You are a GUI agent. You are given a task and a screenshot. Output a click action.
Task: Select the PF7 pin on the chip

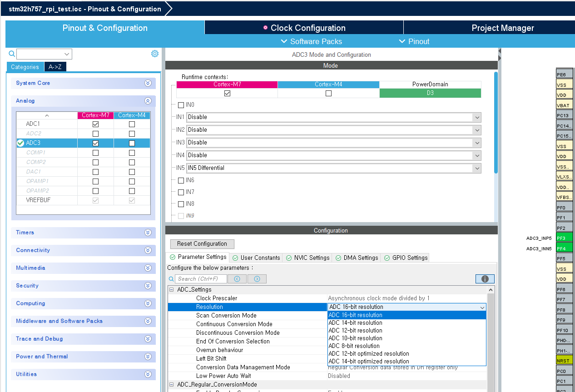565,299
